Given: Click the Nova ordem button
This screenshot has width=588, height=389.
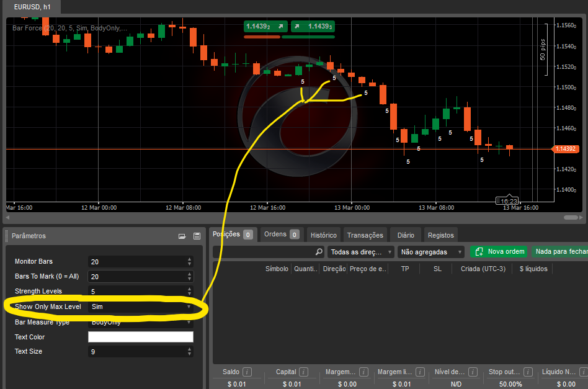Looking at the screenshot, I should [499, 252].
